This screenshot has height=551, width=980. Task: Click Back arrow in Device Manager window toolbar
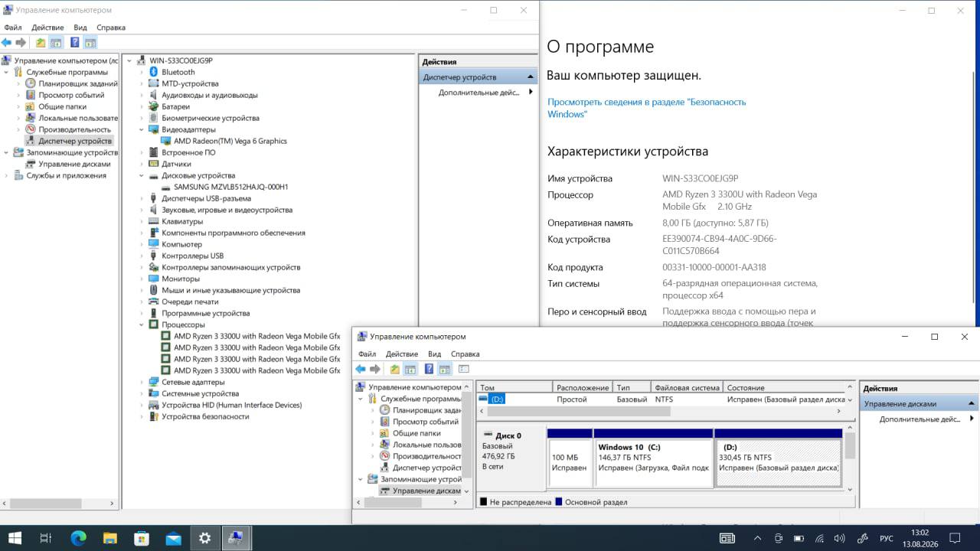pos(7,43)
